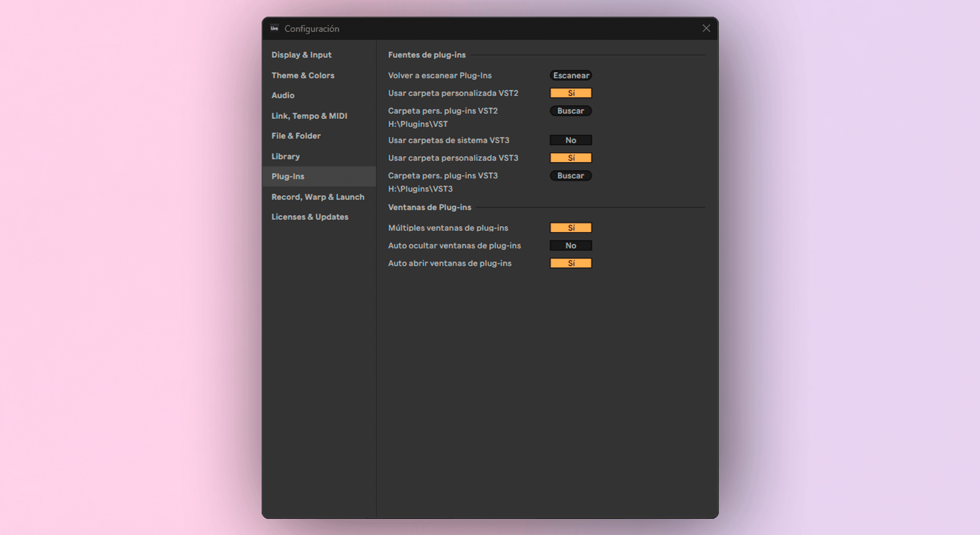Disable custom VST2 folder toggle
Image resolution: width=980 pixels, height=535 pixels.
[x=570, y=93]
